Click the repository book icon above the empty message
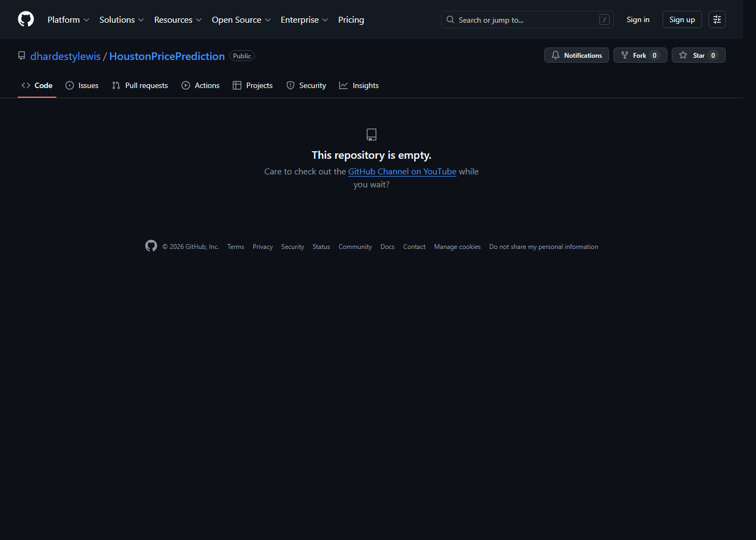This screenshot has width=756, height=540. (371, 134)
